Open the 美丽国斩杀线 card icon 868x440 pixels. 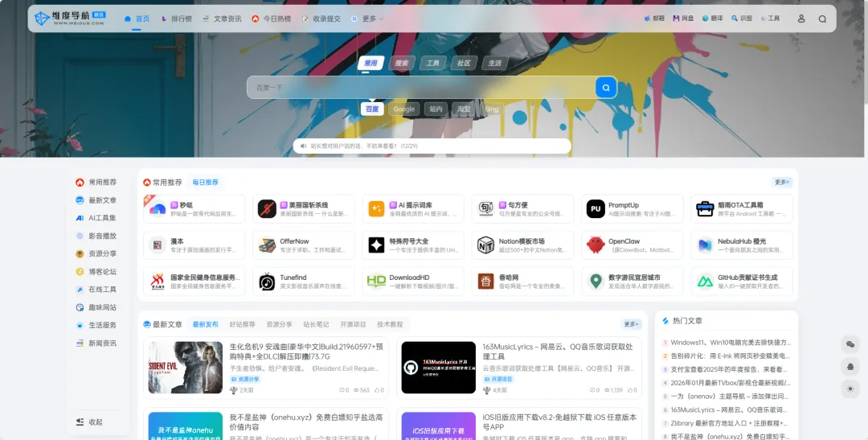pos(267,209)
